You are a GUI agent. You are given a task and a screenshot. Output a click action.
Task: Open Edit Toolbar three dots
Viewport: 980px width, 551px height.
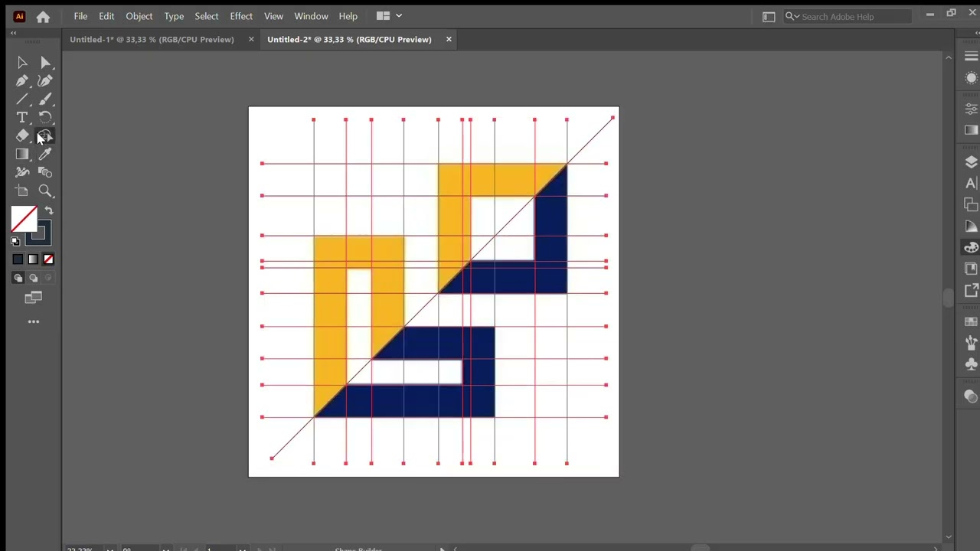pos(34,322)
